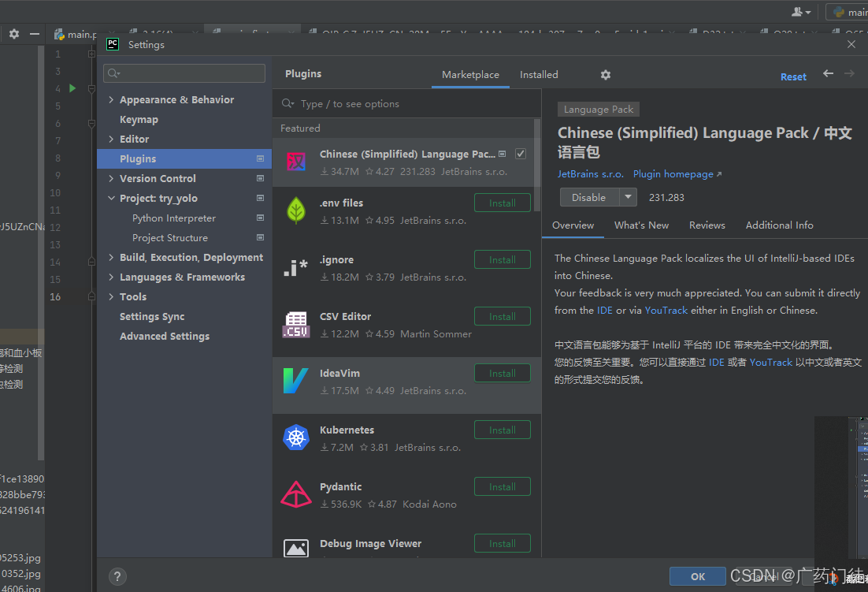Viewport: 868px width, 592px height.
Task: Open the What's New tab
Action: click(x=642, y=225)
